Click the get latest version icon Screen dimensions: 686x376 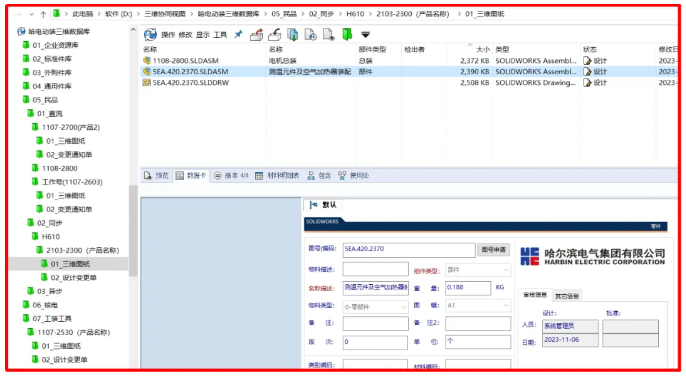(x=293, y=34)
